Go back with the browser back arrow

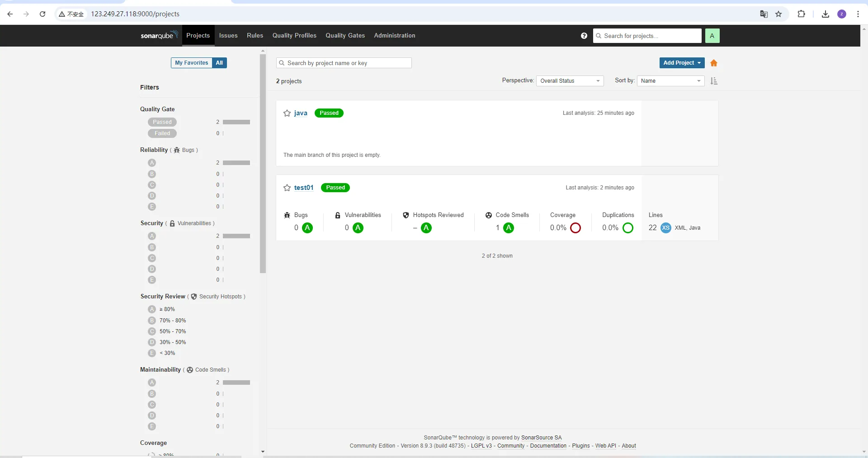[x=10, y=14]
